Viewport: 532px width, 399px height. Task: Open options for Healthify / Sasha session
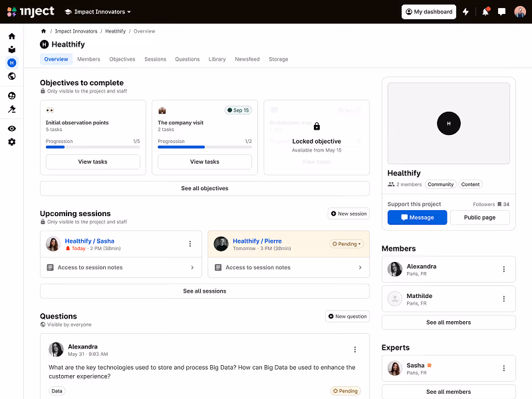pyautogui.click(x=190, y=244)
